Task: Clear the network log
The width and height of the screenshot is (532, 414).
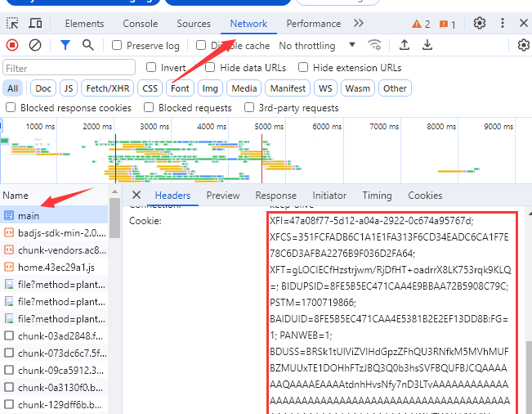Action: pyautogui.click(x=35, y=46)
